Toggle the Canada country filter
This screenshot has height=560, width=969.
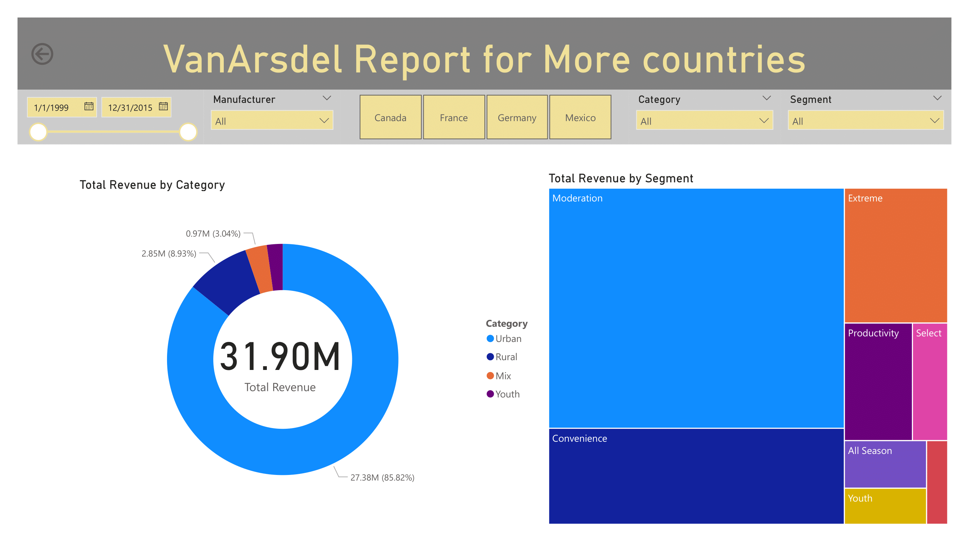pyautogui.click(x=390, y=118)
